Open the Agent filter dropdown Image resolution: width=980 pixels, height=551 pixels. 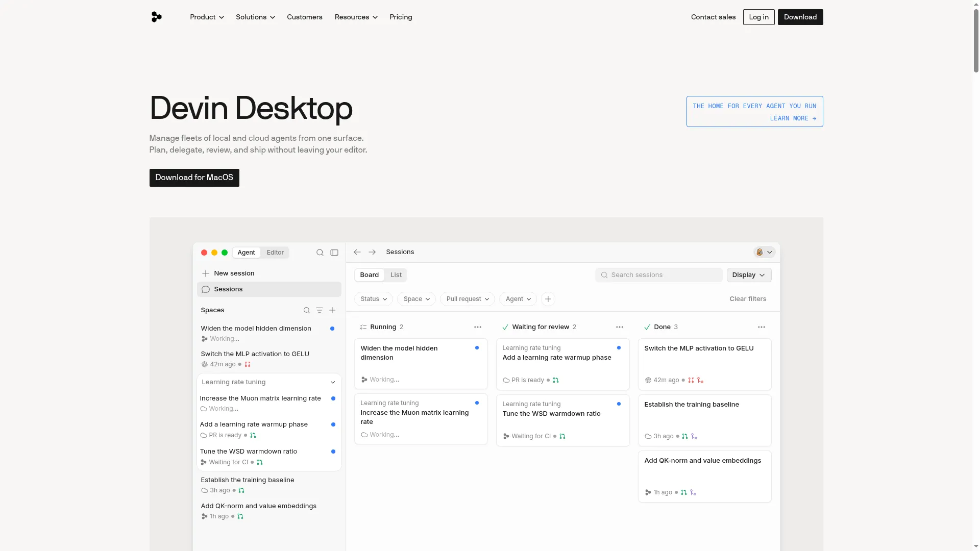click(x=518, y=299)
